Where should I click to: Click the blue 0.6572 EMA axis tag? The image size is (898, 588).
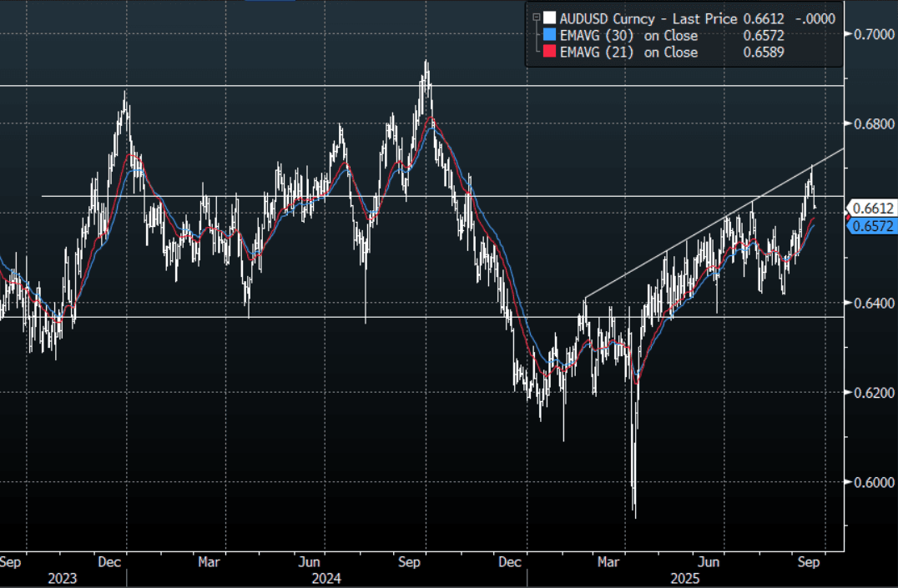[x=873, y=226]
